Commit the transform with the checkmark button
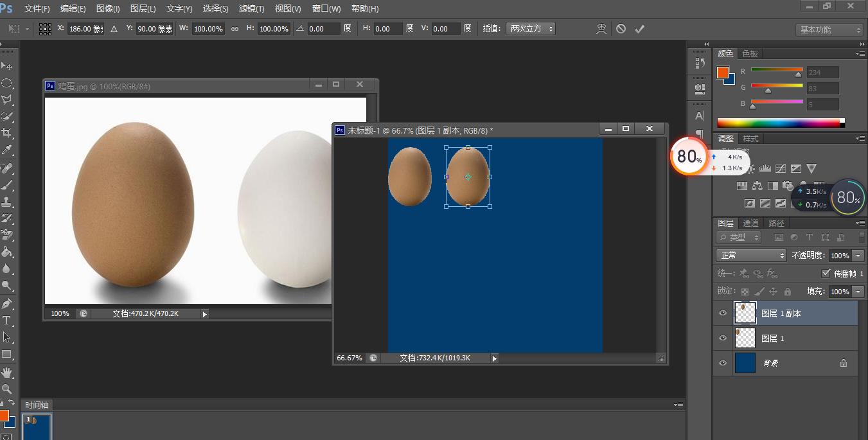This screenshot has width=868, height=440. click(638, 28)
